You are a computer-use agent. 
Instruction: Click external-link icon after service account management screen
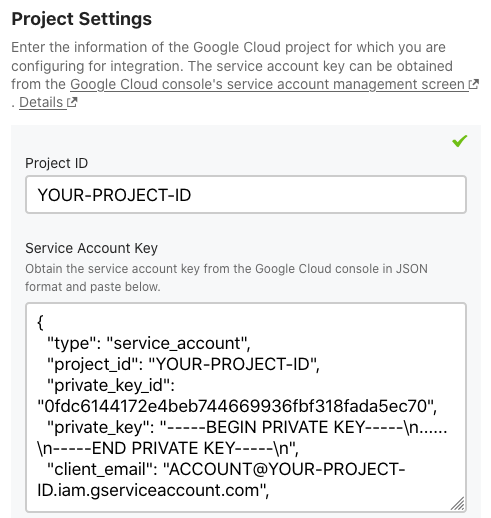(x=474, y=84)
